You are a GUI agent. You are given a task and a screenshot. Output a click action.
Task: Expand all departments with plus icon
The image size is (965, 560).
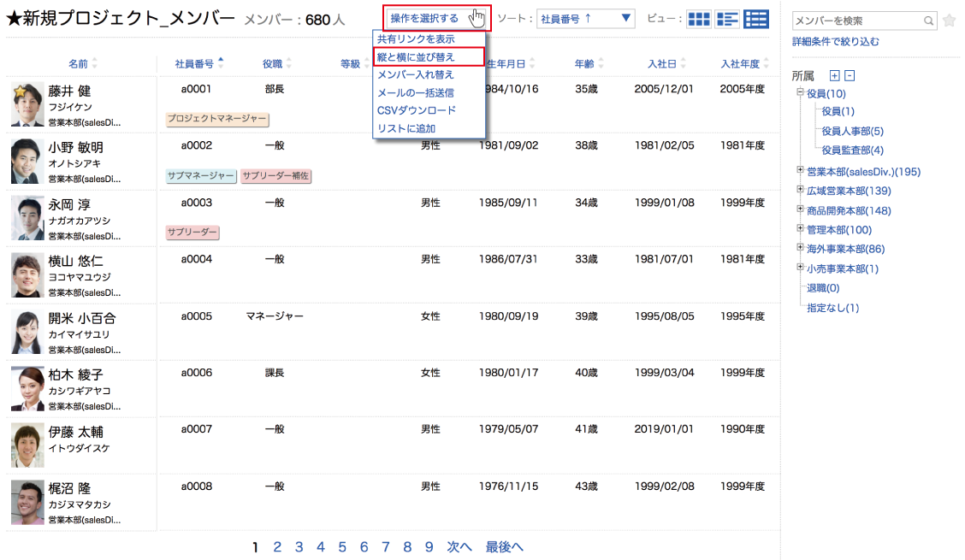[834, 76]
